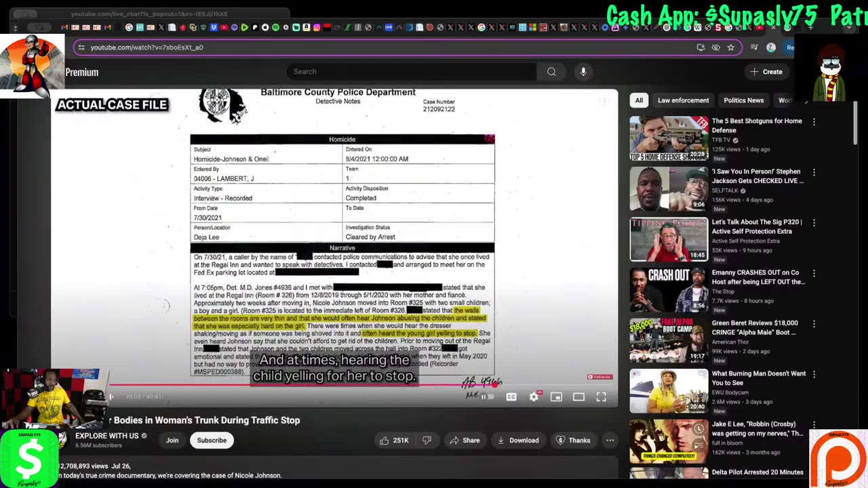Open What Burning Man Doesn't Want video

pos(759,378)
